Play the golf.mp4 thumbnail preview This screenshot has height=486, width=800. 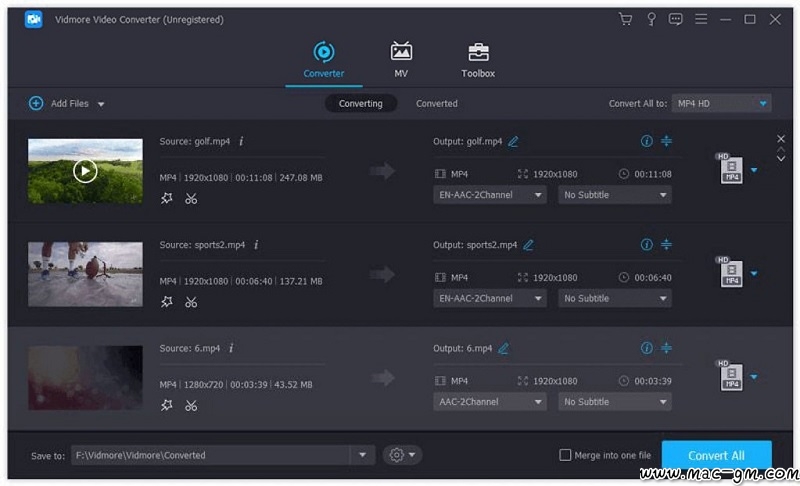[x=85, y=171]
